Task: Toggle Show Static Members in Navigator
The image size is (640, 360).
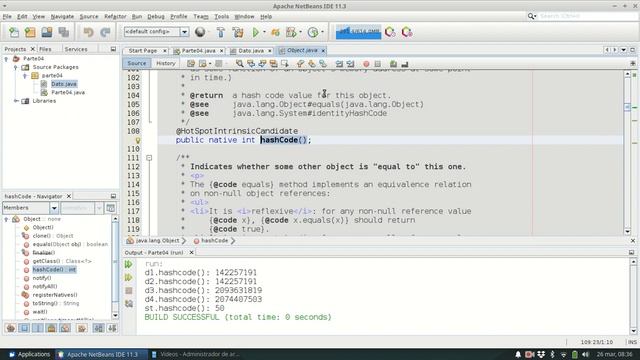Action: pyautogui.click(x=38, y=328)
